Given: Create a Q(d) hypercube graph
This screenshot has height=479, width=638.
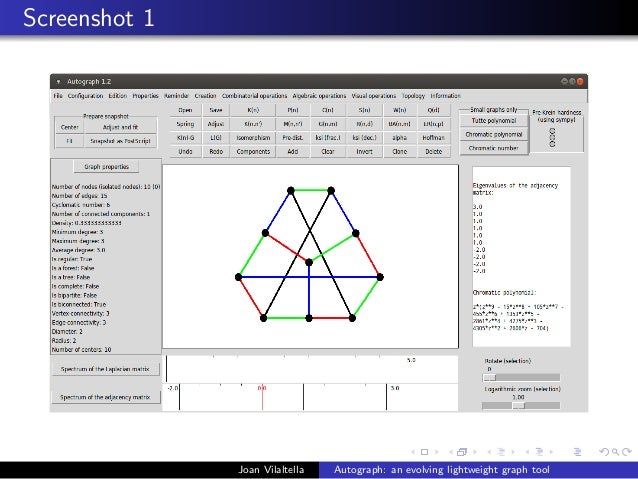Looking at the screenshot, I should point(433,110).
